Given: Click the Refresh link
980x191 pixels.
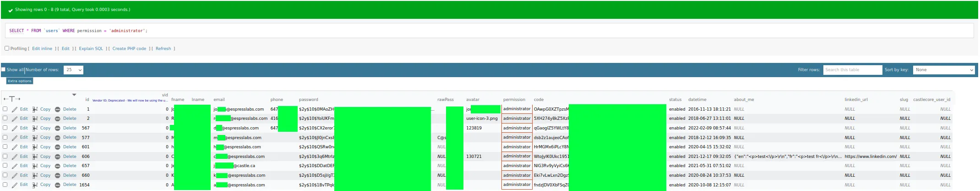Looking at the screenshot, I should click(x=163, y=49).
